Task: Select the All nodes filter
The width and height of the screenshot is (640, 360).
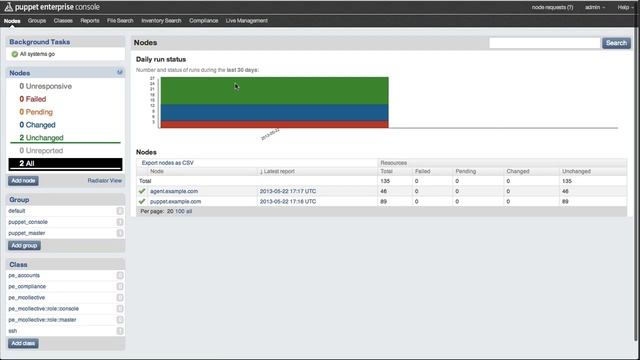Action: coord(65,164)
